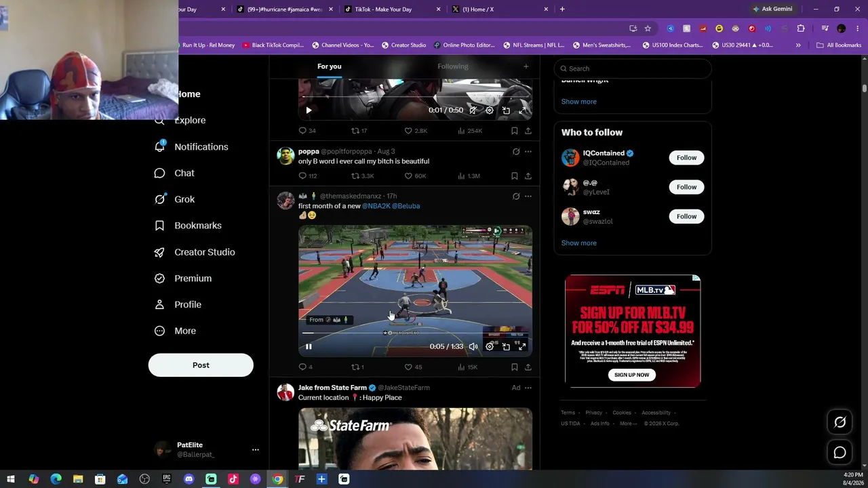Click the plus icon beside Following tab

526,66
